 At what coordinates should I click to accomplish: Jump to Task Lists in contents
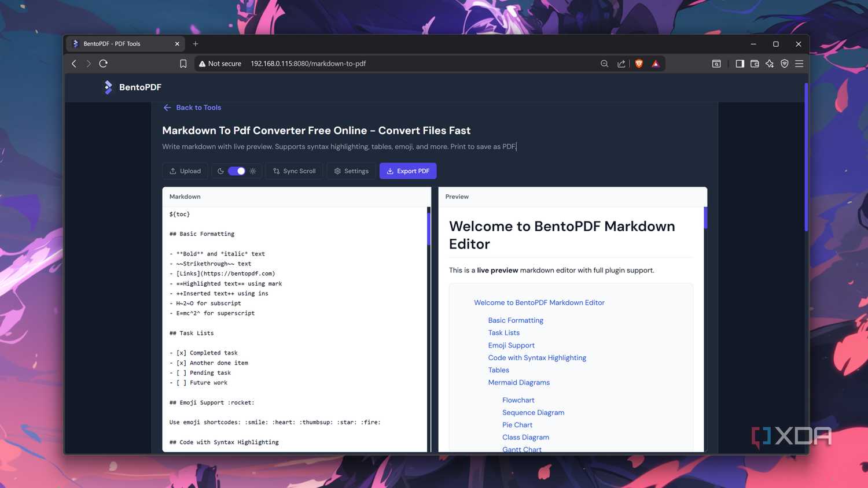coord(504,332)
